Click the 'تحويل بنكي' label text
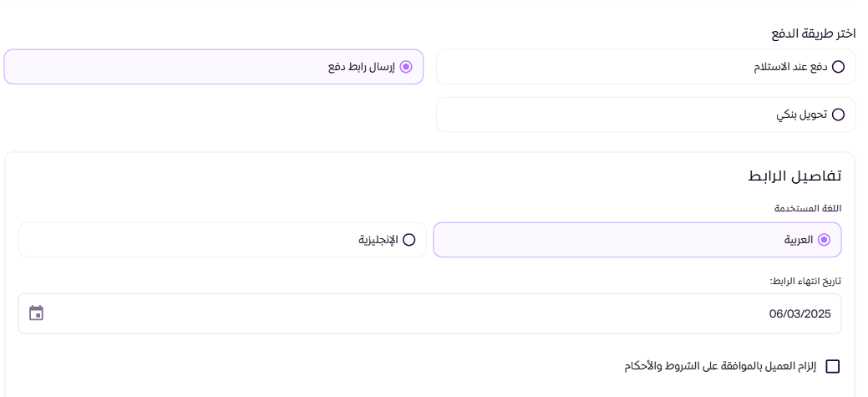 (801, 115)
